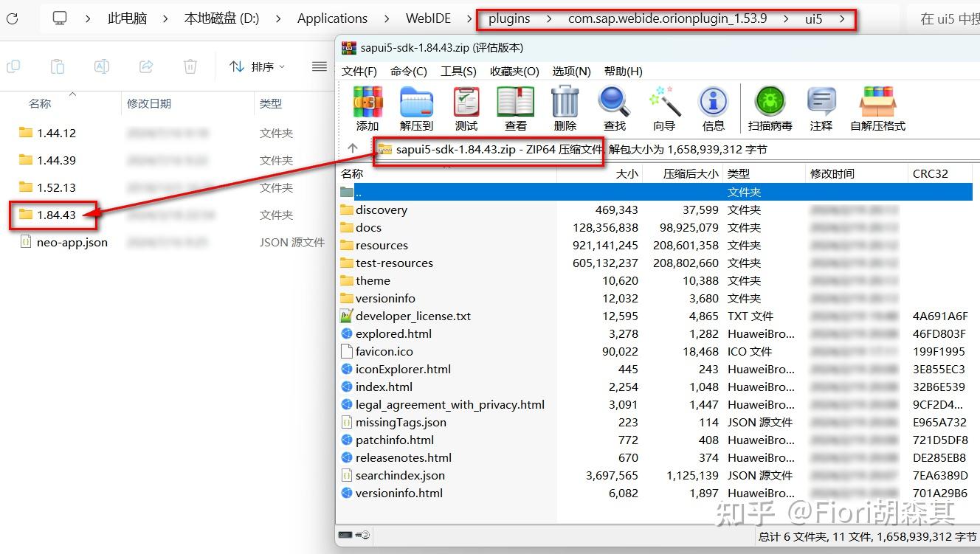Open the 文件 menu

point(359,71)
